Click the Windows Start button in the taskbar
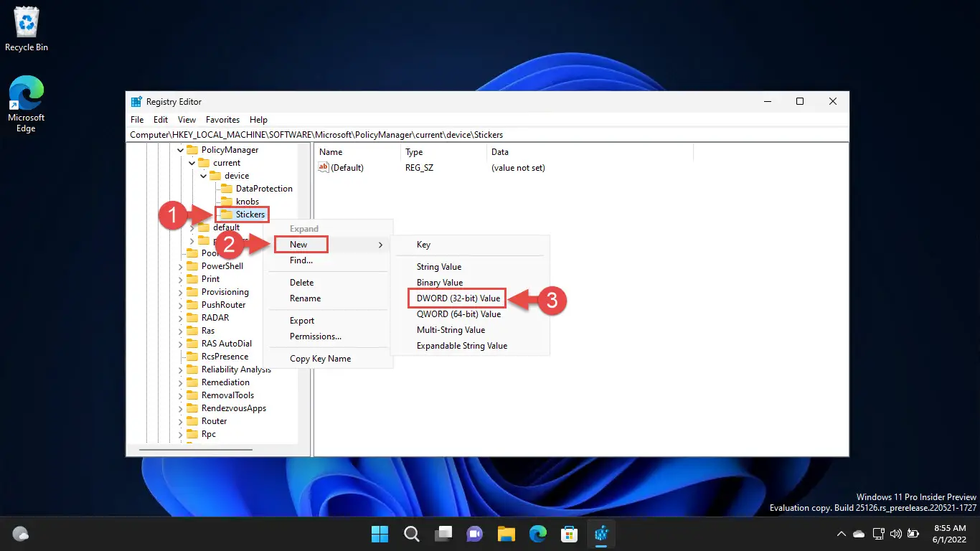 (380, 534)
